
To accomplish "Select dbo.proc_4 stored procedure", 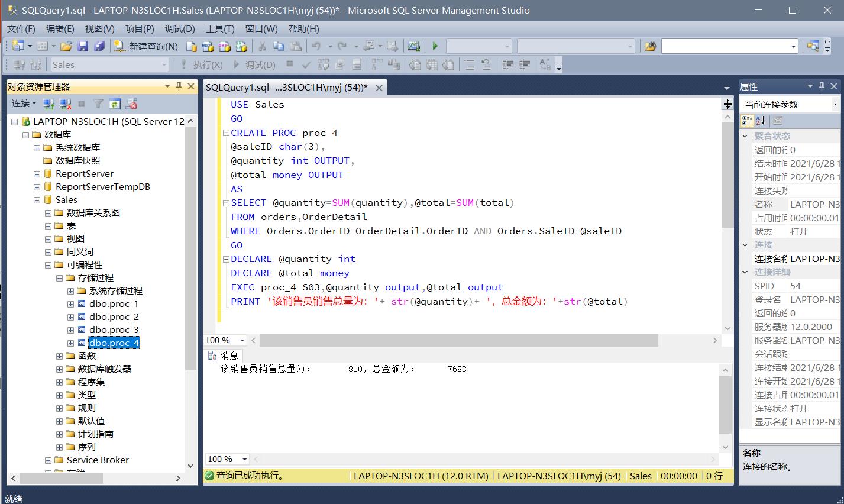I will pos(114,343).
